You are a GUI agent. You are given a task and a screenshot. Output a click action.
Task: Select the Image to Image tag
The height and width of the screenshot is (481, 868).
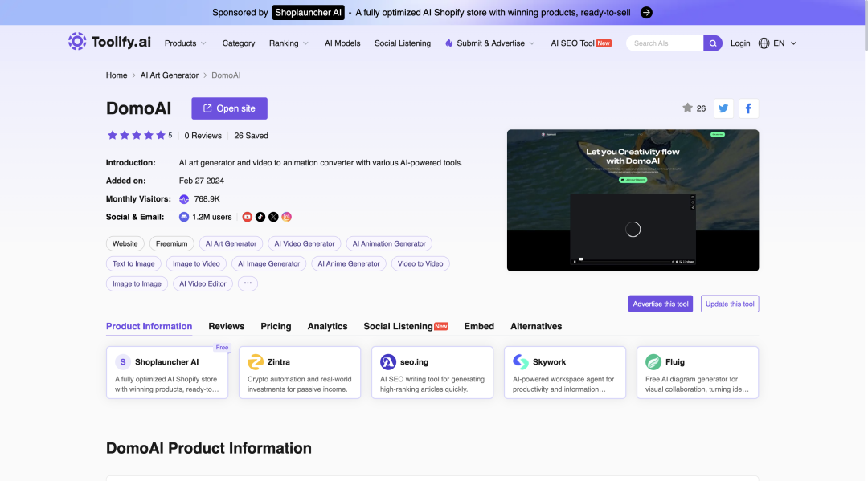click(137, 283)
